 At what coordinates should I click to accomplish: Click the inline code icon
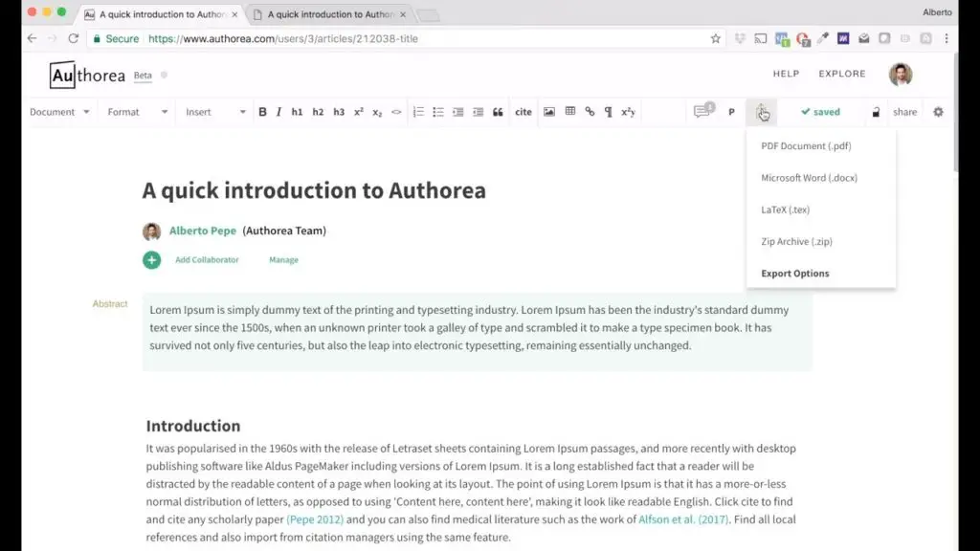[x=396, y=113]
